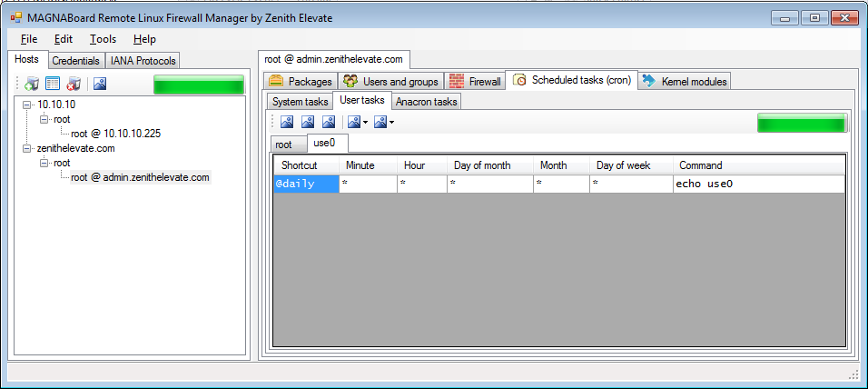Screen dimensions: 868x389
Task: Switch to the Credentials tab
Action: coord(76,61)
